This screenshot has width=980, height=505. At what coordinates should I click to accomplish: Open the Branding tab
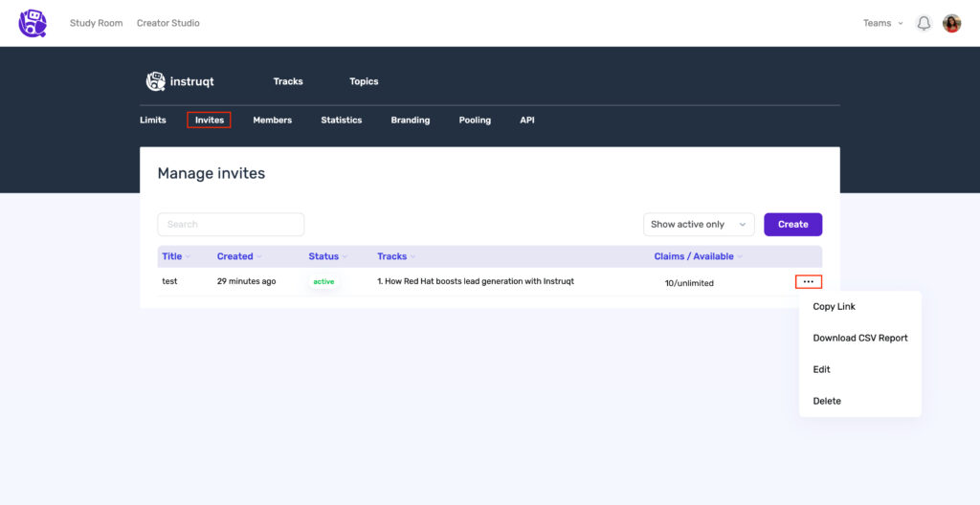410,120
